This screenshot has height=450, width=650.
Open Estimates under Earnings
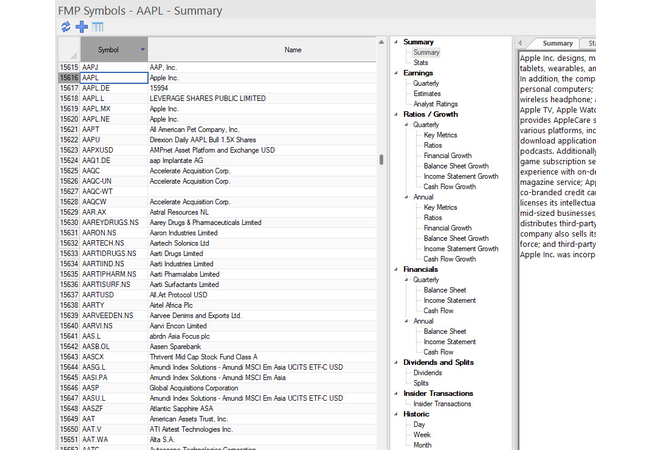point(427,94)
